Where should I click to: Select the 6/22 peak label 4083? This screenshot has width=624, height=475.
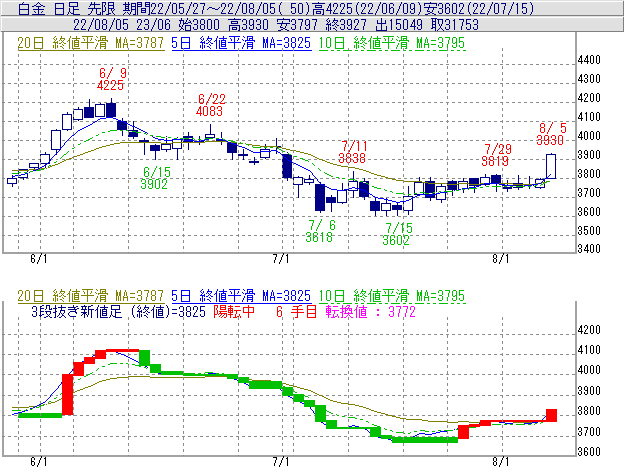210,111
